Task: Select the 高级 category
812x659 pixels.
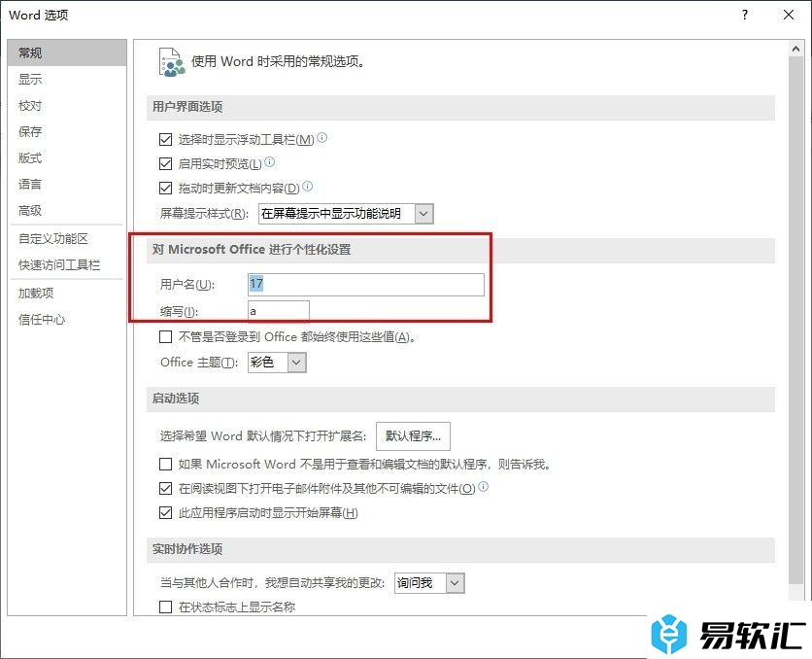Action: pyautogui.click(x=67, y=210)
